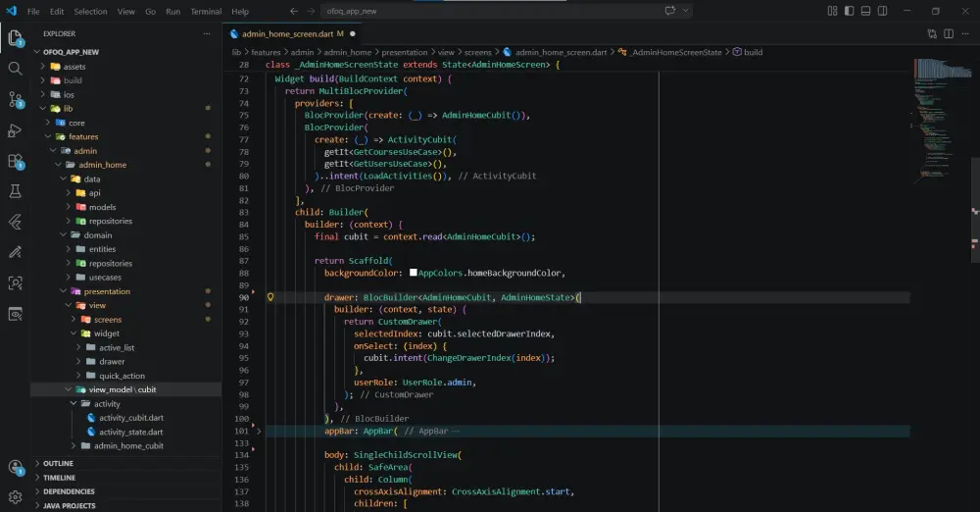Expand the DEPENDENCIES section

point(69,491)
